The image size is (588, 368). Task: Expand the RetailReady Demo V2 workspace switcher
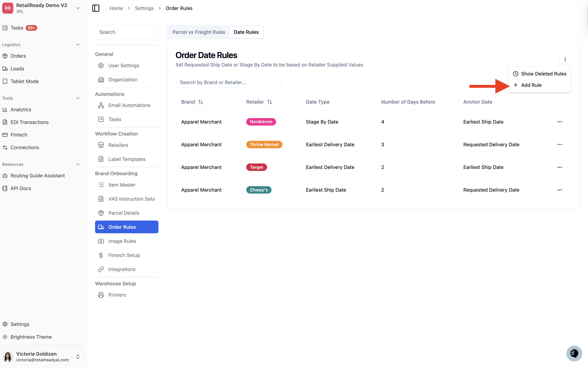(x=78, y=8)
